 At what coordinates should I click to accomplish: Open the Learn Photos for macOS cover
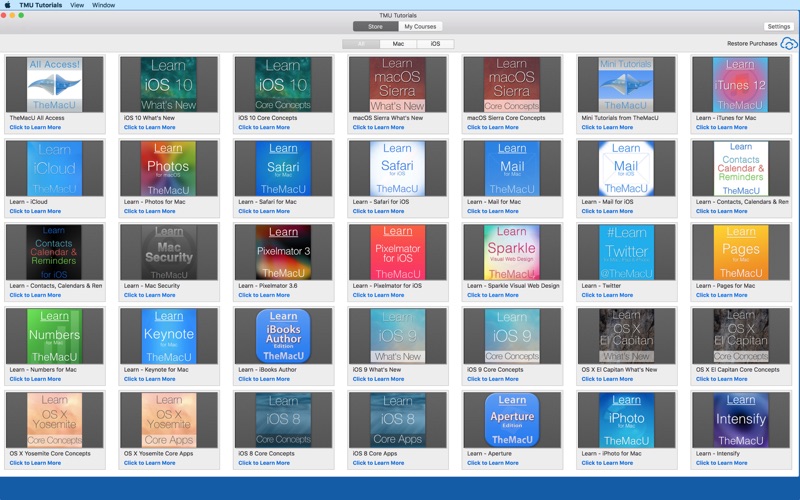169,168
